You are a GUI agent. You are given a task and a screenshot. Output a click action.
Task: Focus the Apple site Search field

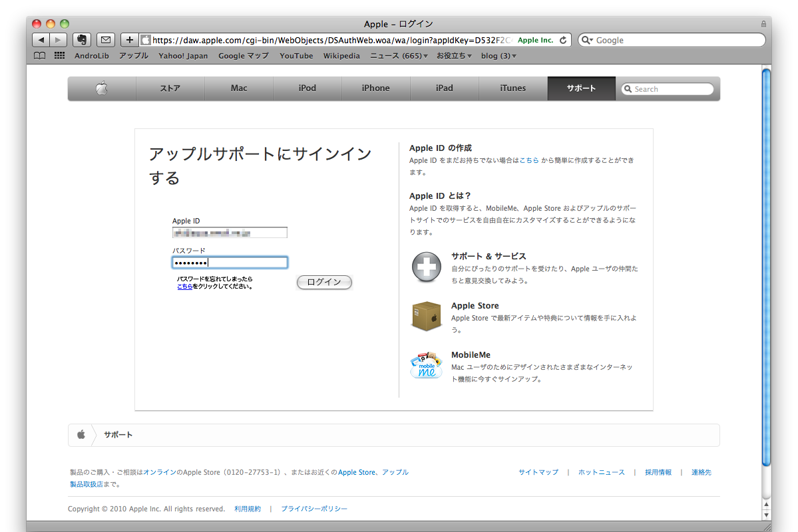[667, 89]
